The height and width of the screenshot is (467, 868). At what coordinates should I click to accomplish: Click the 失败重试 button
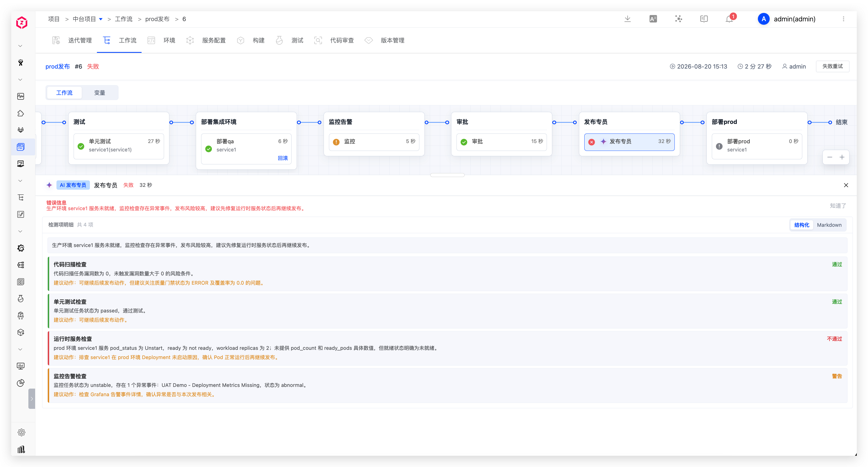click(x=832, y=66)
